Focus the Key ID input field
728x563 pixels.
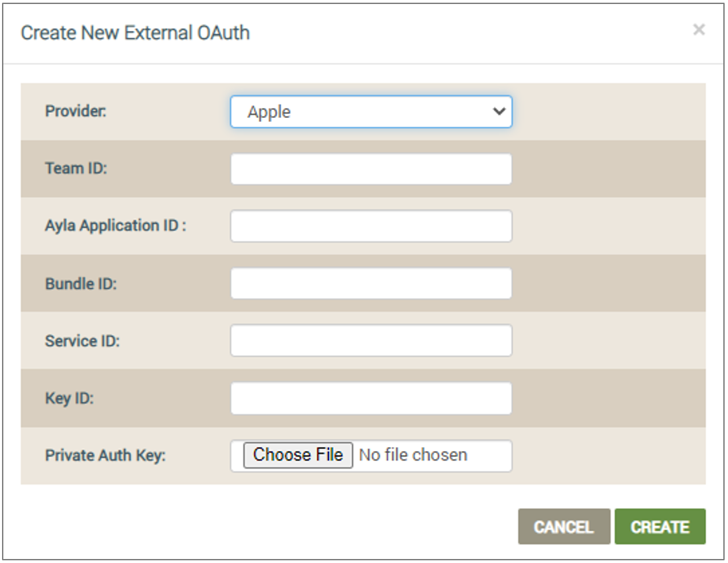click(x=371, y=398)
